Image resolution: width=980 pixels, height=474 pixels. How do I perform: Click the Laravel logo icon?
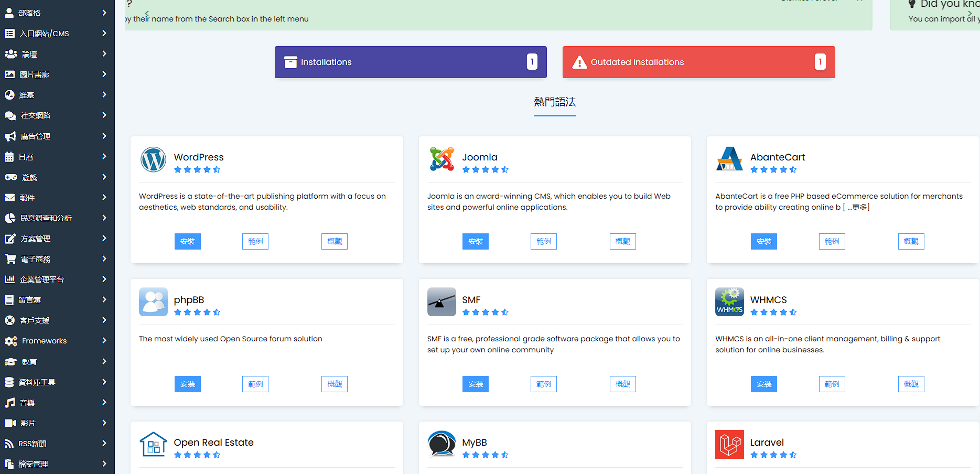pos(729,445)
